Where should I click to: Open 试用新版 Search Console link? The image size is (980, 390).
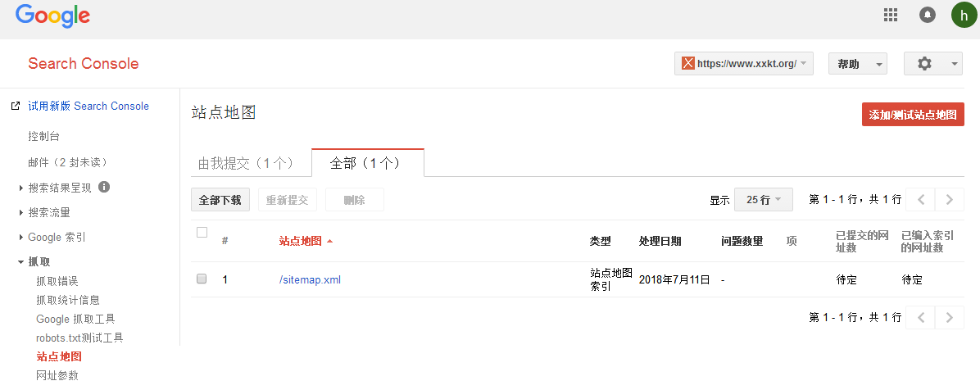88,106
